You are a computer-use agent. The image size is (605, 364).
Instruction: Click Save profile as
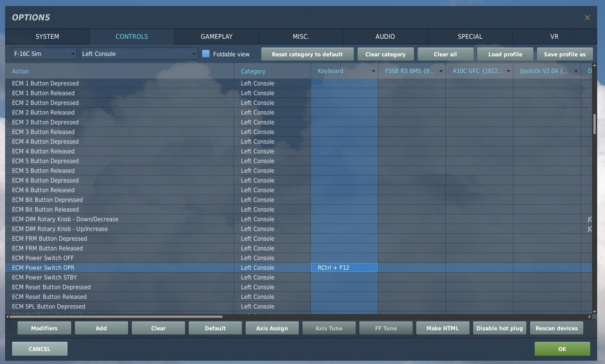click(x=564, y=54)
